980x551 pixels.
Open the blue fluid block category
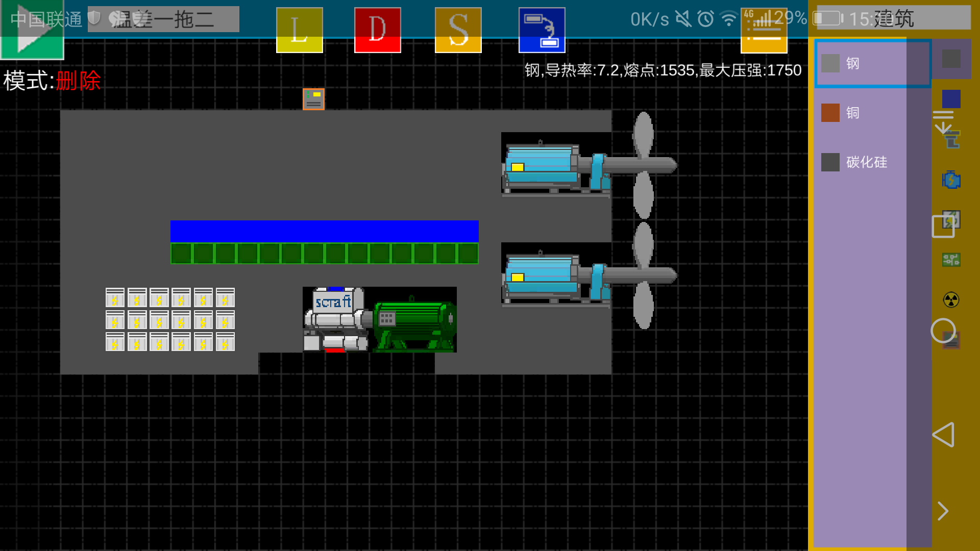point(951,98)
